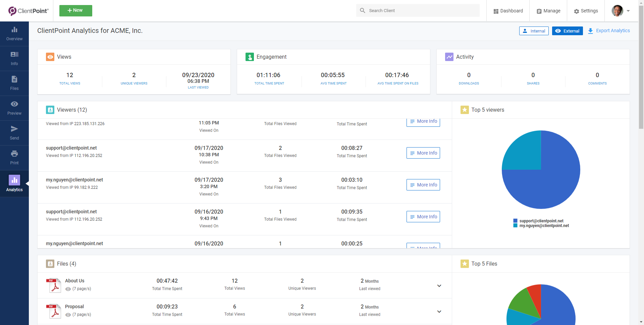Click the SHARES label
This screenshot has width=644, height=325.
(533, 84)
